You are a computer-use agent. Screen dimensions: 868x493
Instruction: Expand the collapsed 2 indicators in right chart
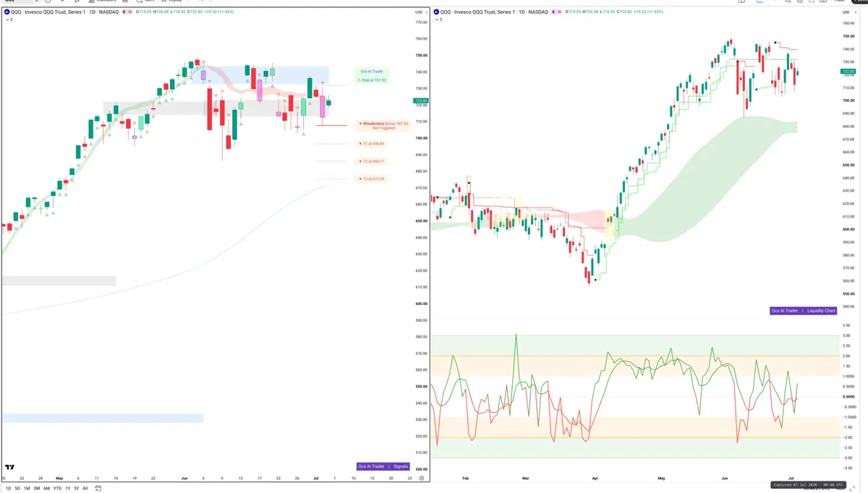coord(438,20)
